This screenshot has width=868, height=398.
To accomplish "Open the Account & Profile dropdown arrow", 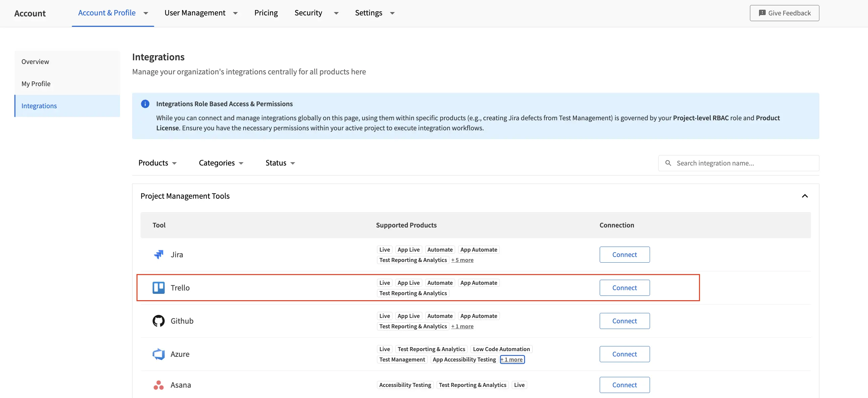I will [x=146, y=13].
